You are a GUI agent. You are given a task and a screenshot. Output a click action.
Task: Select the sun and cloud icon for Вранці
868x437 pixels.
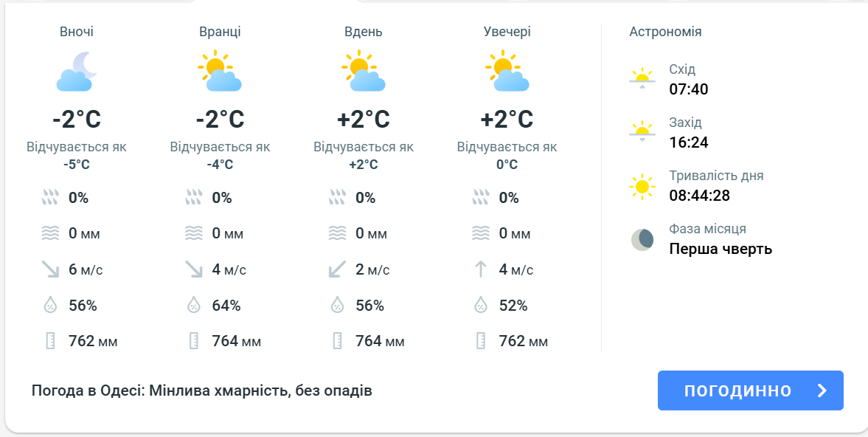[221, 70]
